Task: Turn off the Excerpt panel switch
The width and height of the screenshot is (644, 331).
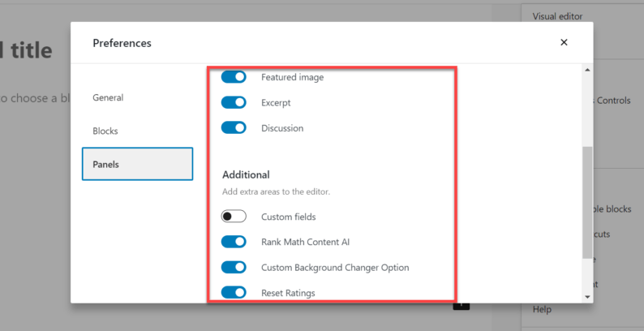Action: pos(234,102)
